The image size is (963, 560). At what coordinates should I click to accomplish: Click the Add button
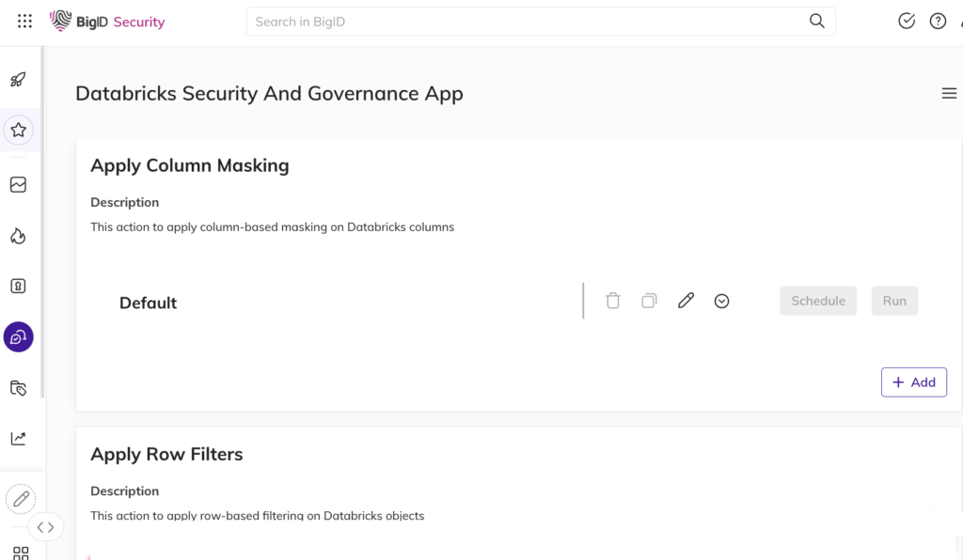coord(914,382)
